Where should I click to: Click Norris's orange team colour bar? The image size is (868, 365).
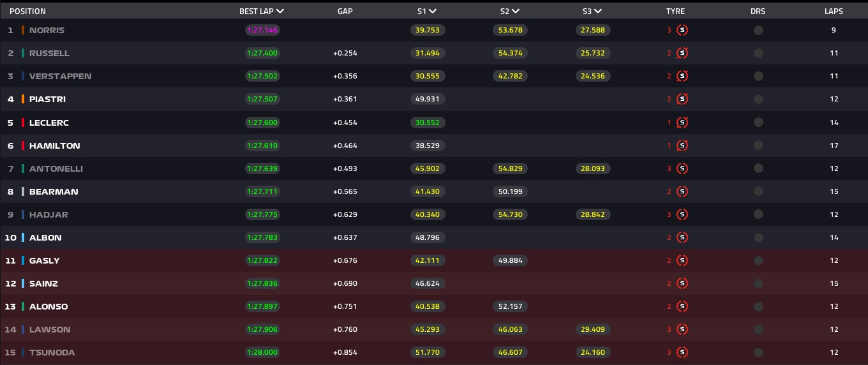tap(23, 30)
